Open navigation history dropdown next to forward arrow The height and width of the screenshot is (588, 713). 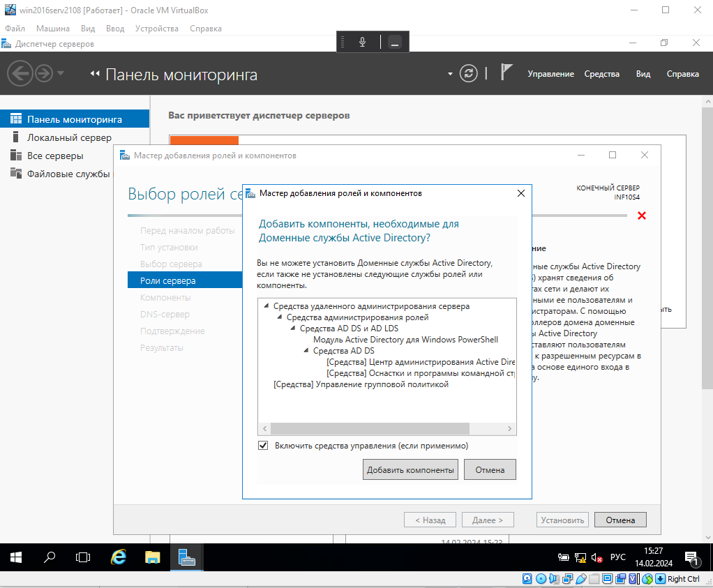[x=61, y=73]
